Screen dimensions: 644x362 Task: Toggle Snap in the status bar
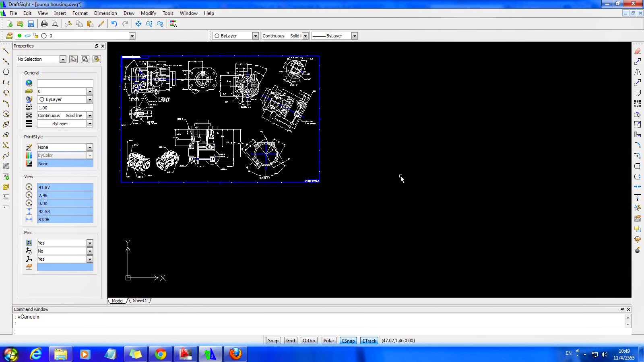[273, 341]
